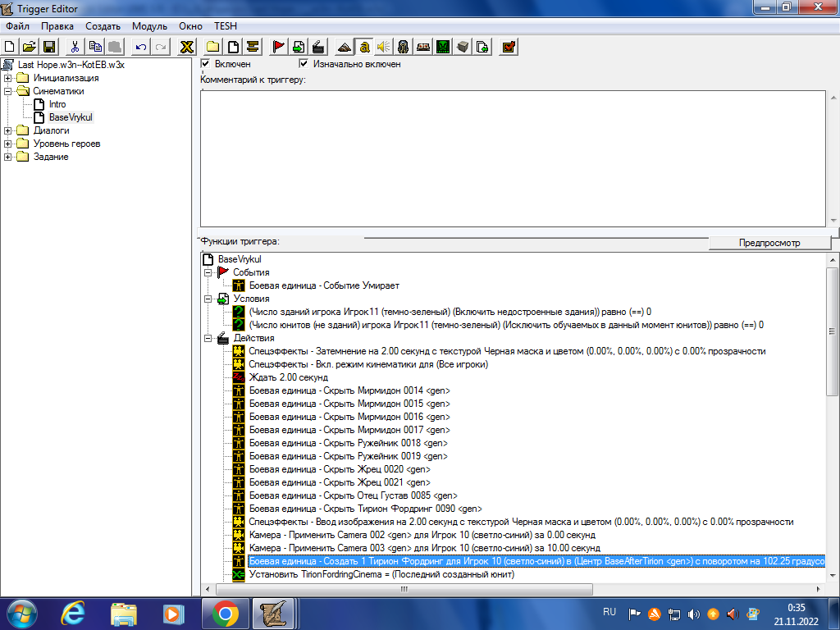
Task: Expand the 'Задание' folder
Action: pos(7,157)
